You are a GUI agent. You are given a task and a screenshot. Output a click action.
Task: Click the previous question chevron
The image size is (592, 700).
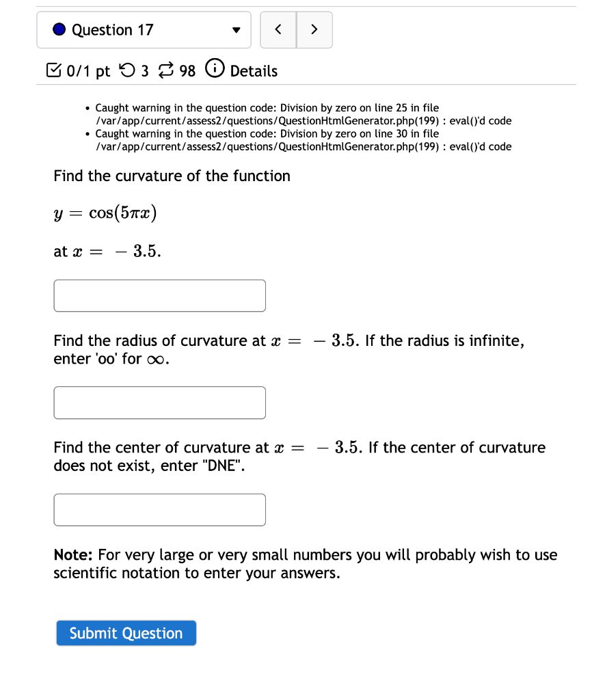[x=278, y=29]
